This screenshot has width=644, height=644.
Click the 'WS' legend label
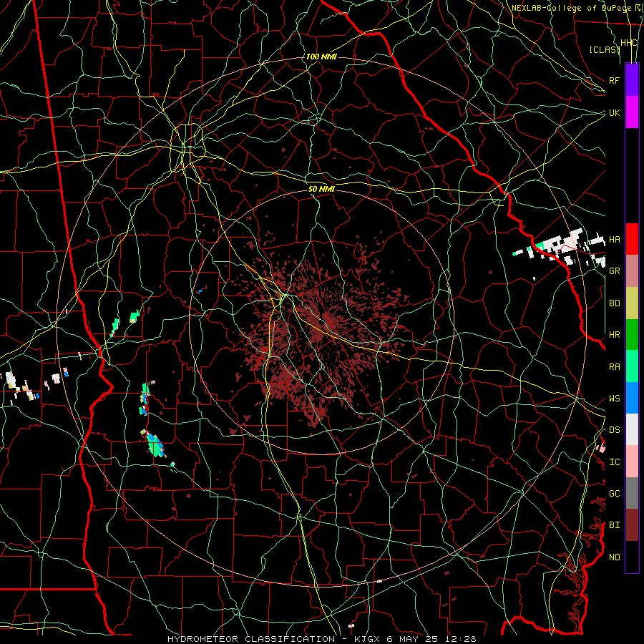[614, 398]
